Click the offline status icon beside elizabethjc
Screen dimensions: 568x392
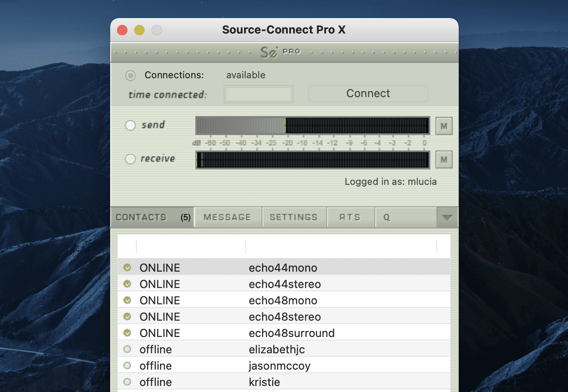coord(127,349)
